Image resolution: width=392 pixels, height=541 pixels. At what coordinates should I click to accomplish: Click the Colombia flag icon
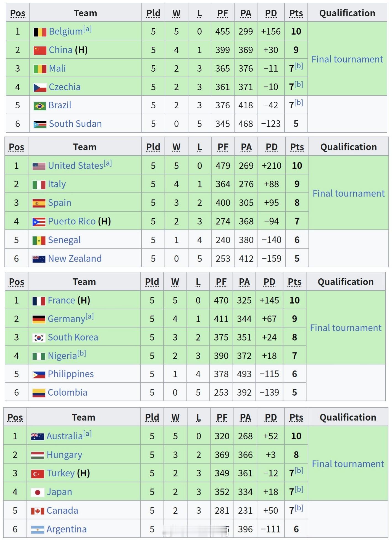[x=38, y=393]
